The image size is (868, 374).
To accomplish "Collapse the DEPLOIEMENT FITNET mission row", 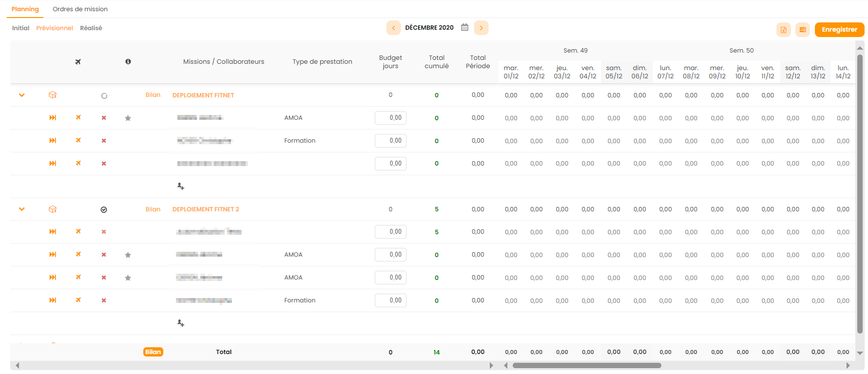I will (x=22, y=95).
